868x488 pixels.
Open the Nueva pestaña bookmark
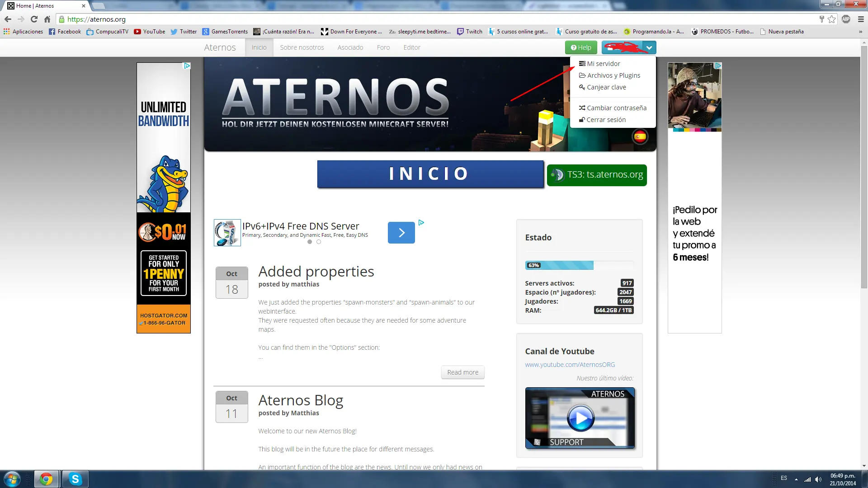(782, 32)
